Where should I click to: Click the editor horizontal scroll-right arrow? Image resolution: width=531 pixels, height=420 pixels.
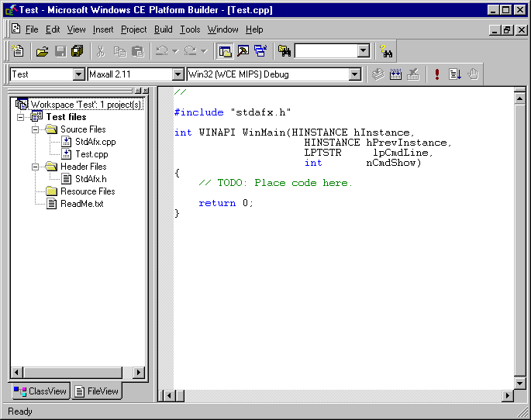tap(507, 395)
